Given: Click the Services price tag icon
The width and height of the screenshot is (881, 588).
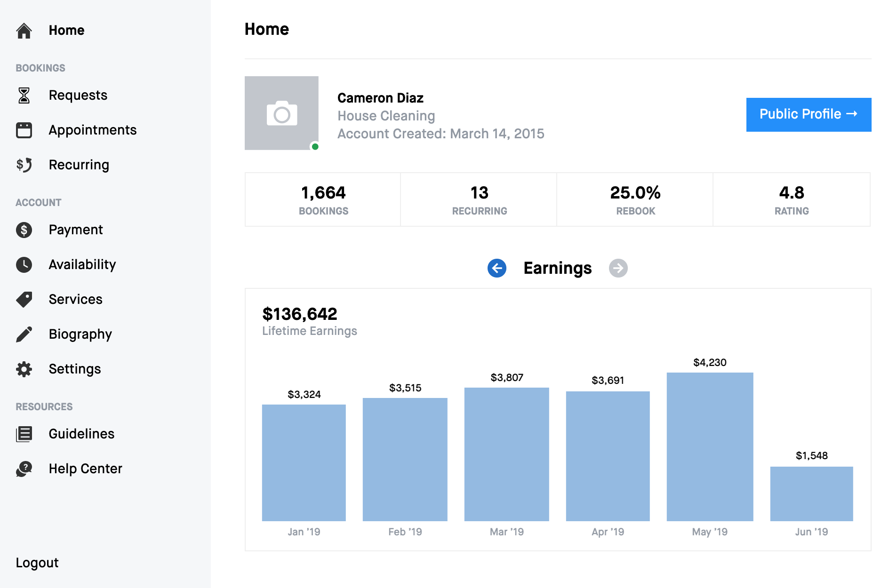Looking at the screenshot, I should [24, 300].
